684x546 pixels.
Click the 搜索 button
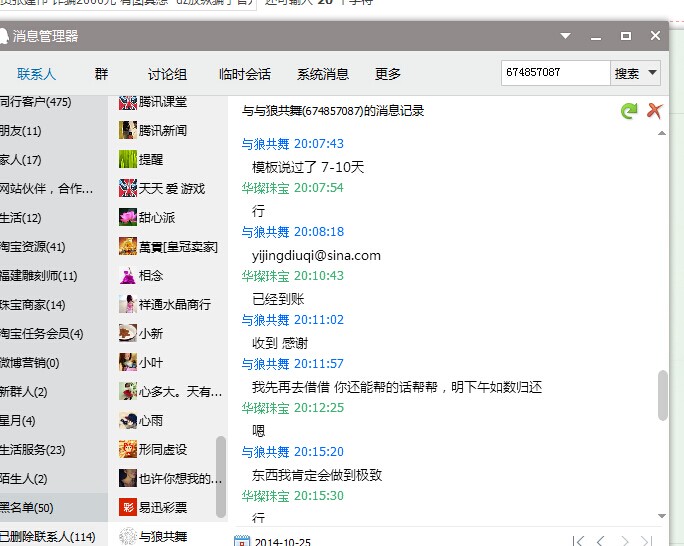(627, 73)
